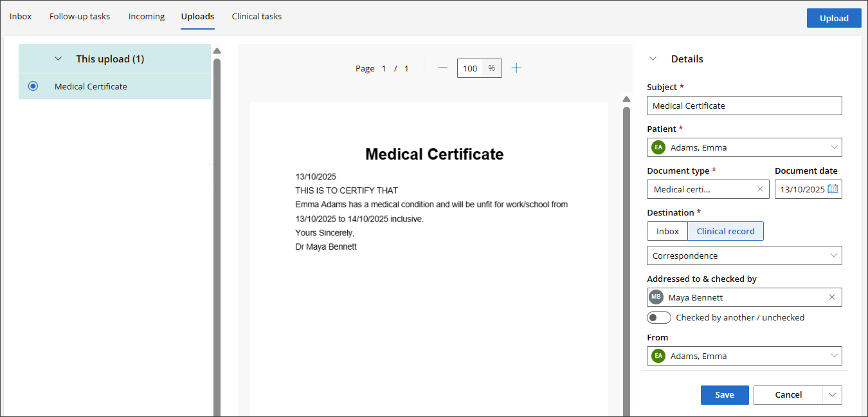This screenshot has width=868, height=417.
Task: Select the Medical Certificate radio button
Action: 33,86
